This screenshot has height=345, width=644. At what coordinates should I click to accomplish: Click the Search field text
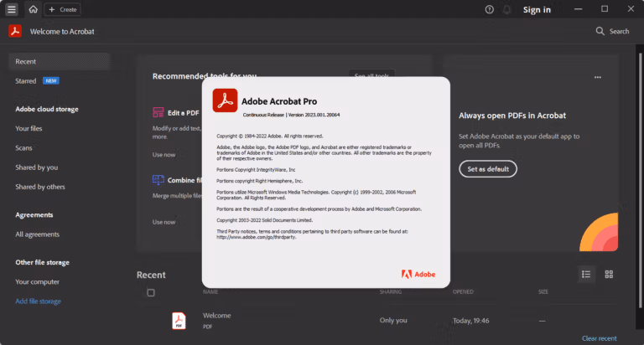click(x=619, y=31)
